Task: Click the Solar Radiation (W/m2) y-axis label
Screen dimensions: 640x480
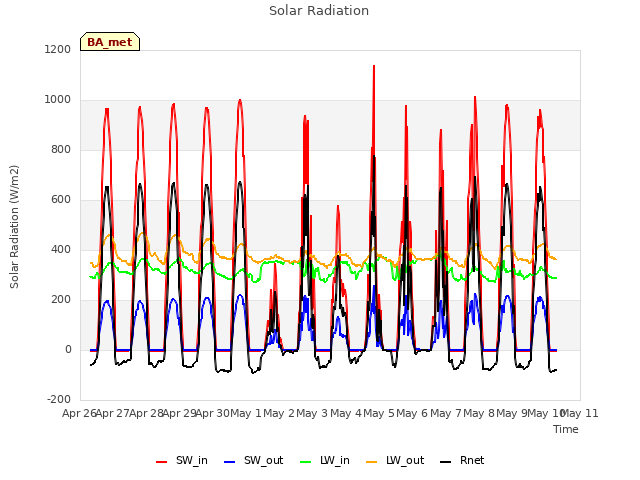Action: coord(14,227)
